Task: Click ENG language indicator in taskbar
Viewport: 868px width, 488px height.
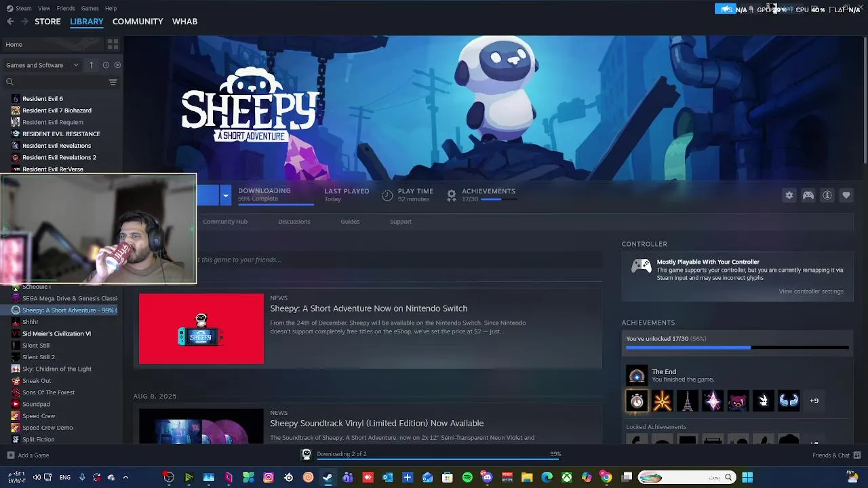Action: coord(65,478)
